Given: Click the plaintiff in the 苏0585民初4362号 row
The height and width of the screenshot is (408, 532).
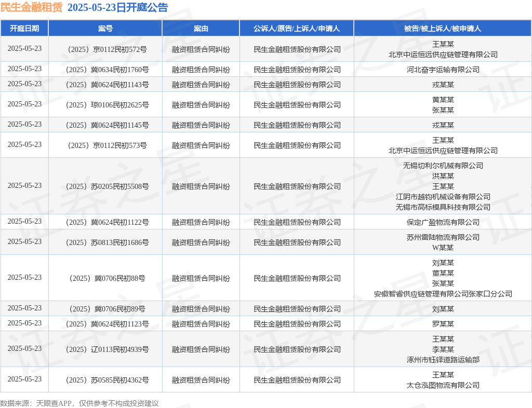Looking at the screenshot, I should point(297,380).
